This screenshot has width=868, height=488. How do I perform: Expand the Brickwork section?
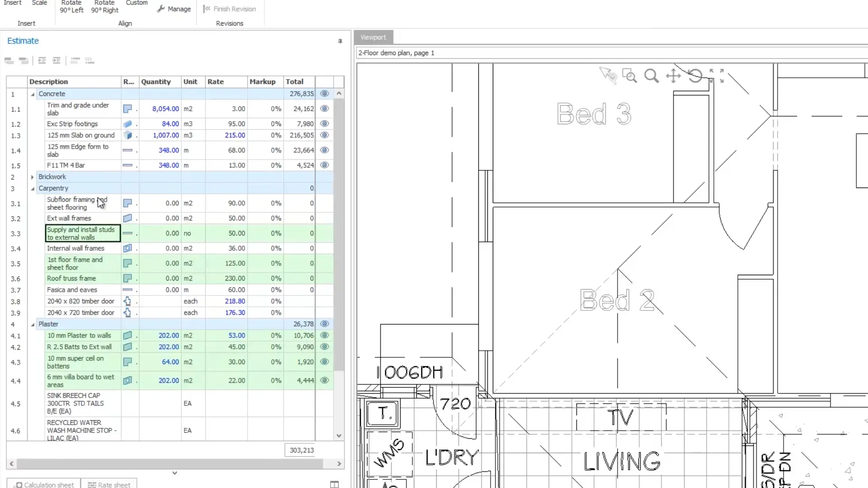tap(33, 177)
